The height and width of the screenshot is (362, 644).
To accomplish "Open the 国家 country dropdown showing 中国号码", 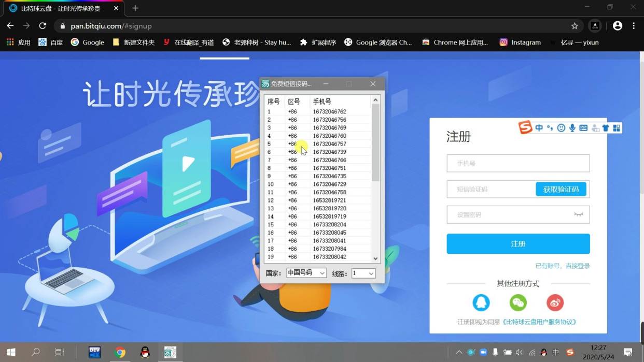I will coord(306,273).
